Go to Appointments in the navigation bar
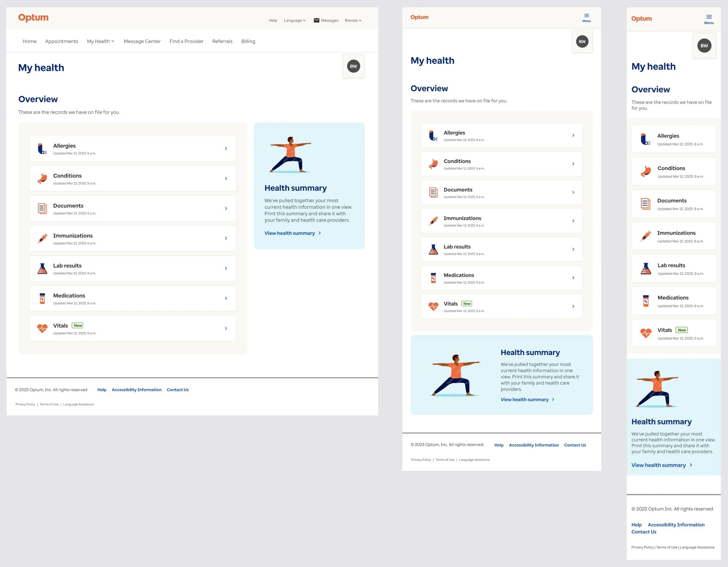Screen dimensions: 728x567 click(x=62, y=41)
